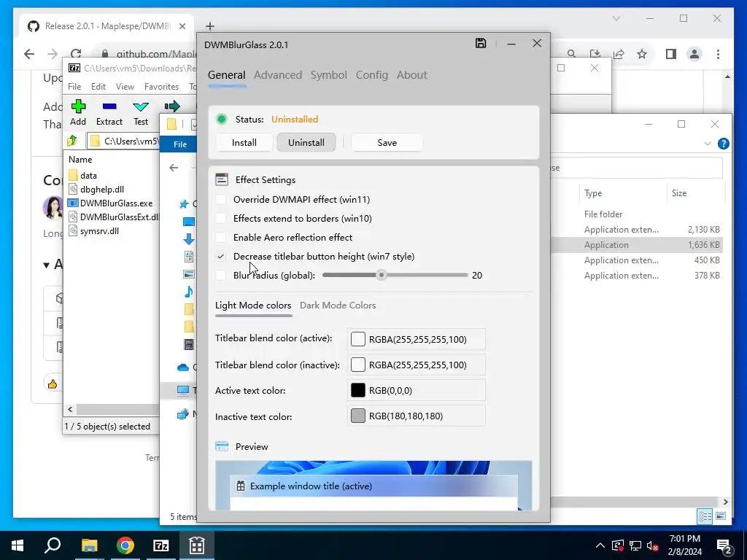Click the up-folder icon in 7-Zip address bar
747x560 pixels.
click(72, 141)
